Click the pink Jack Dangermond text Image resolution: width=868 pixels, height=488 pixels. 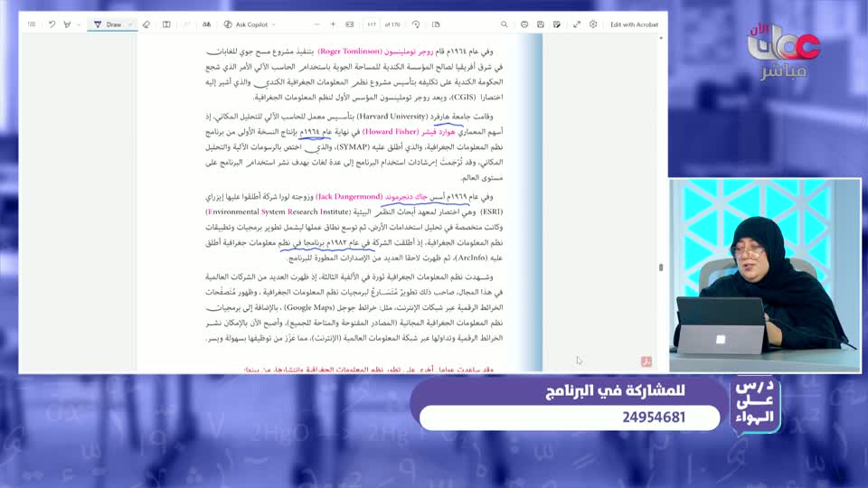point(349,196)
